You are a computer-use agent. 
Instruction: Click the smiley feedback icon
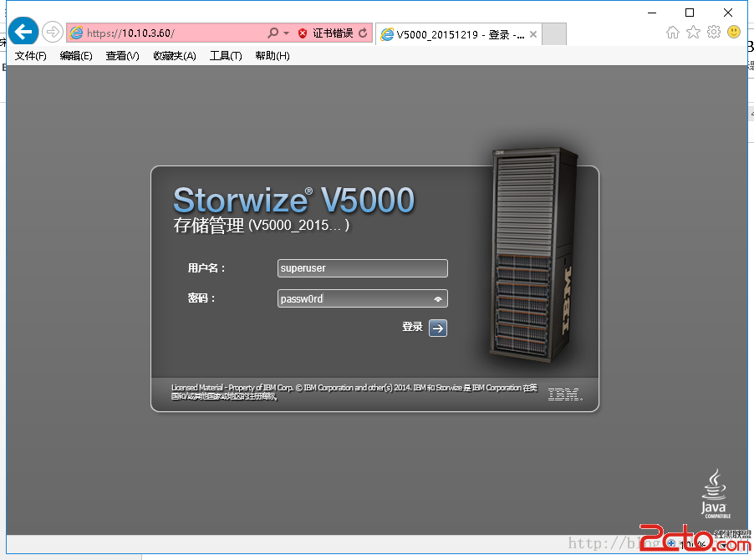(x=734, y=33)
